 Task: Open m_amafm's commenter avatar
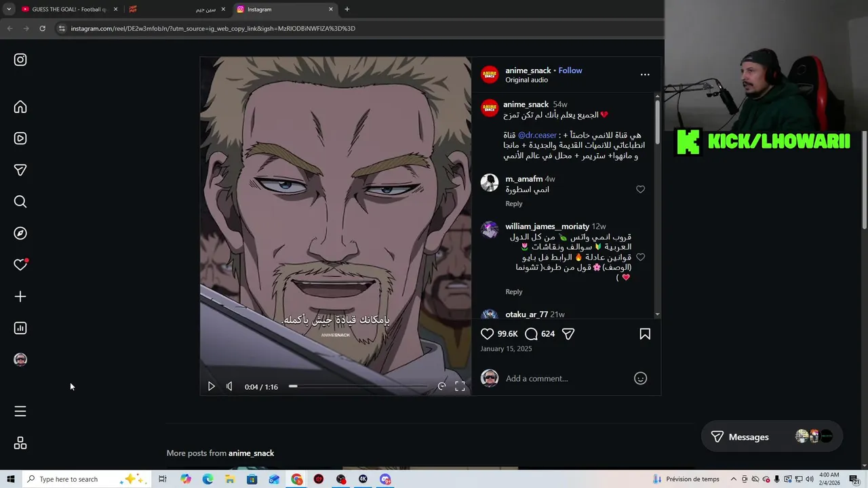point(490,182)
